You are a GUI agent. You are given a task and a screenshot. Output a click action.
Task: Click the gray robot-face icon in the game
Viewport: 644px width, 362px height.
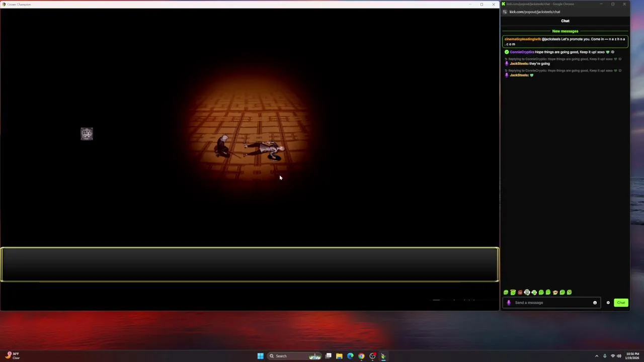87,134
